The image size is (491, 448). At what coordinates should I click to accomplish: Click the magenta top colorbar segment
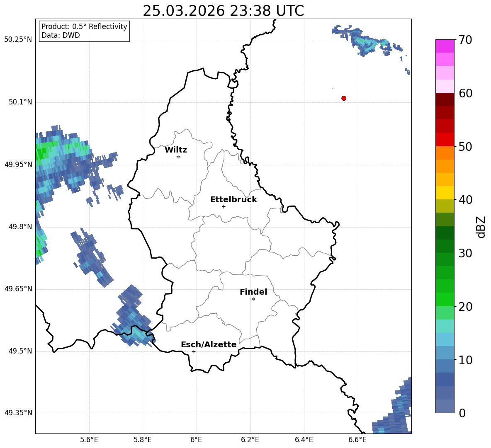click(x=445, y=46)
